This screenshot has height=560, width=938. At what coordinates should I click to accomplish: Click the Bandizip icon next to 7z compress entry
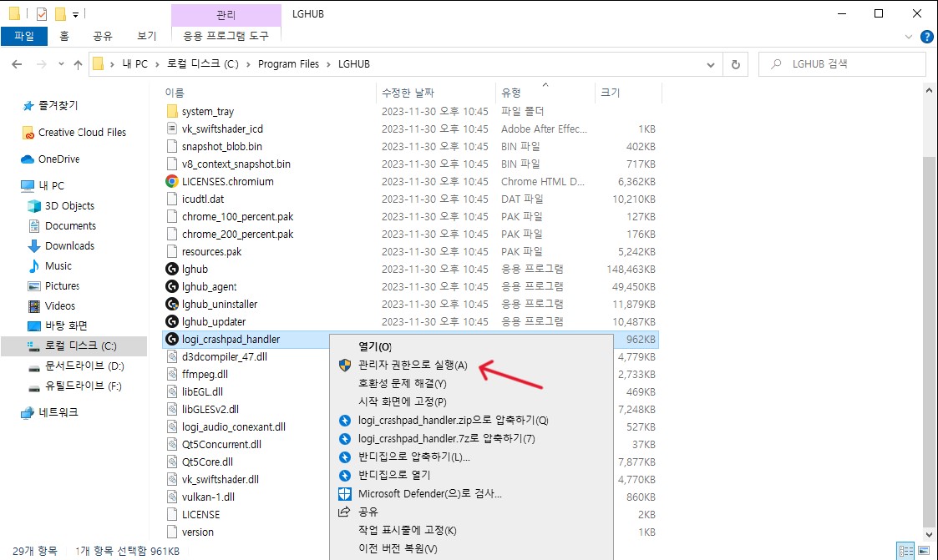click(345, 439)
